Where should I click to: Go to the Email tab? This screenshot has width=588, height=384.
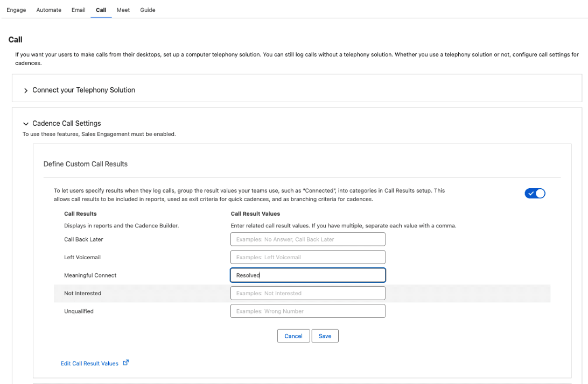click(x=78, y=10)
